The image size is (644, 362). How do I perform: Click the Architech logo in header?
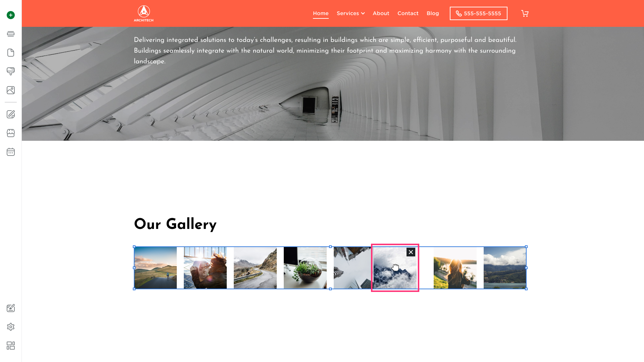[144, 13]
